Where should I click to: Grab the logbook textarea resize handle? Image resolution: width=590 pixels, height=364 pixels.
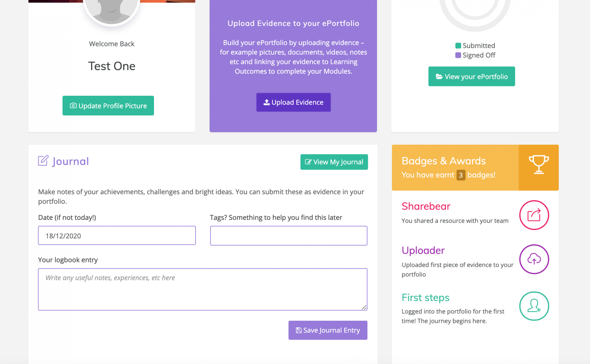pos(364,308)
